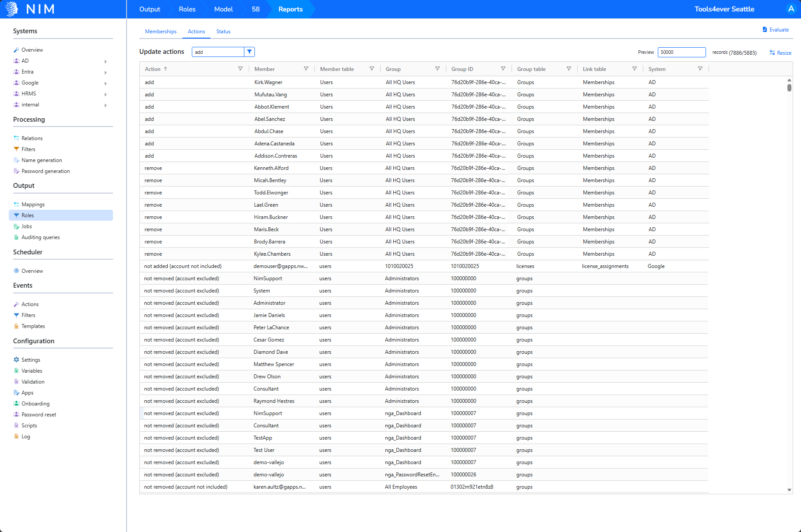Click the Preview records input field
The height and width of the screenshot is (532, 801).
pos(681,52)
